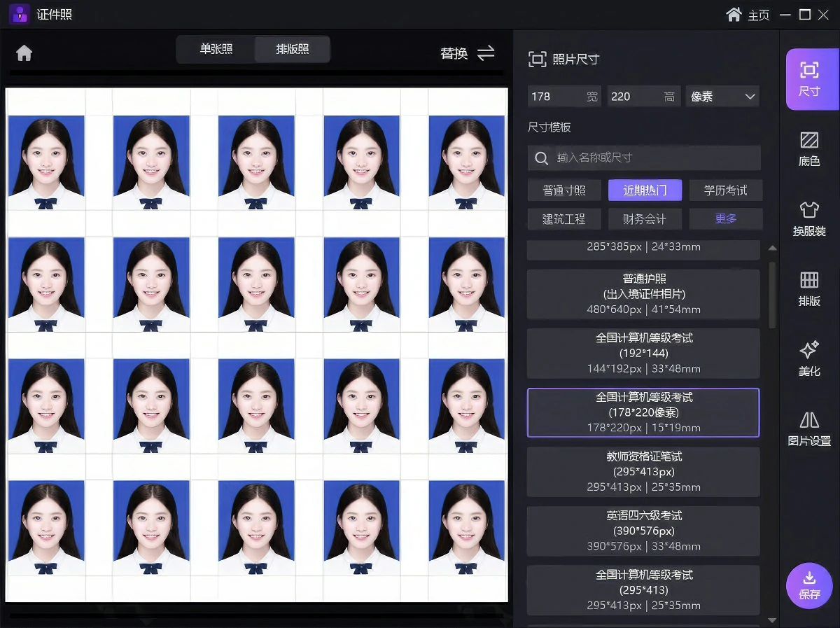This screenshot has width=840, height=628.
Task: Click the home icon above the preview
Action: pyautogui.click(x=24, y=53)
